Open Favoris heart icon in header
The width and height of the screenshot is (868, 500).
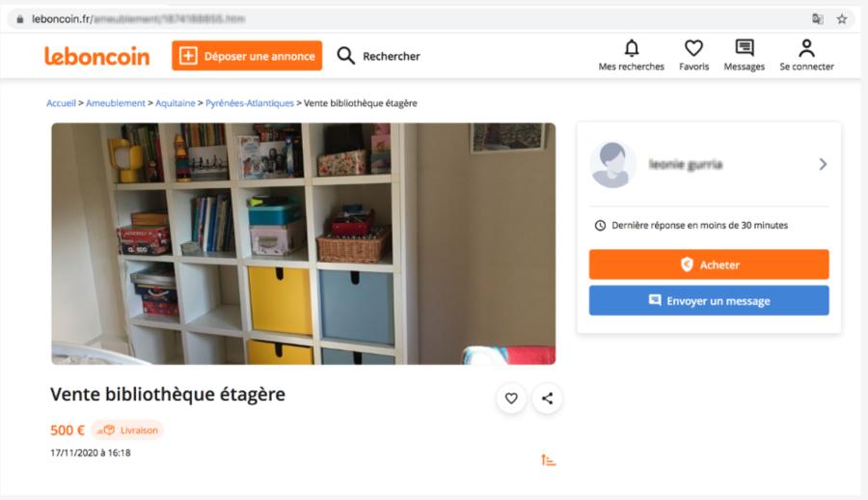tap(693, 48)
